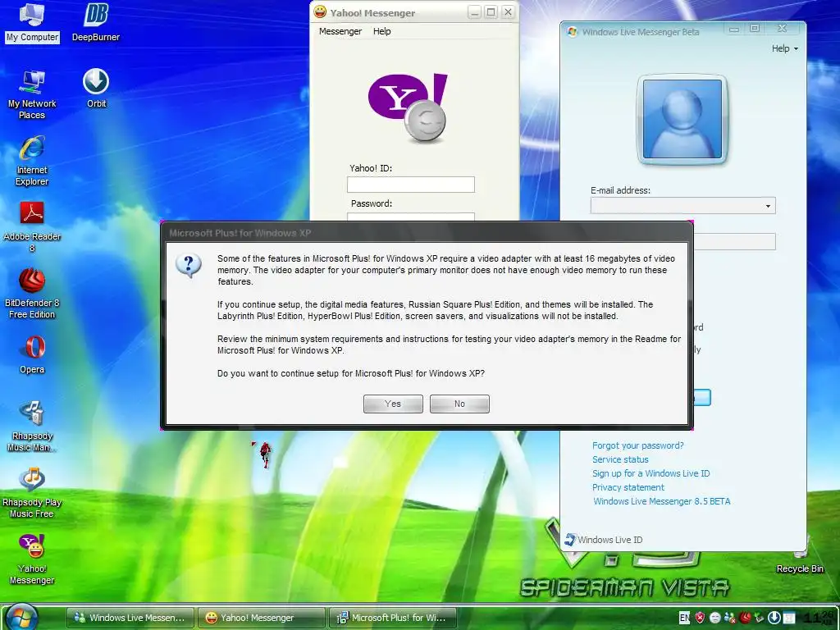
Task: Open Rhapsody Play Music Free icon
Action: 32,493
